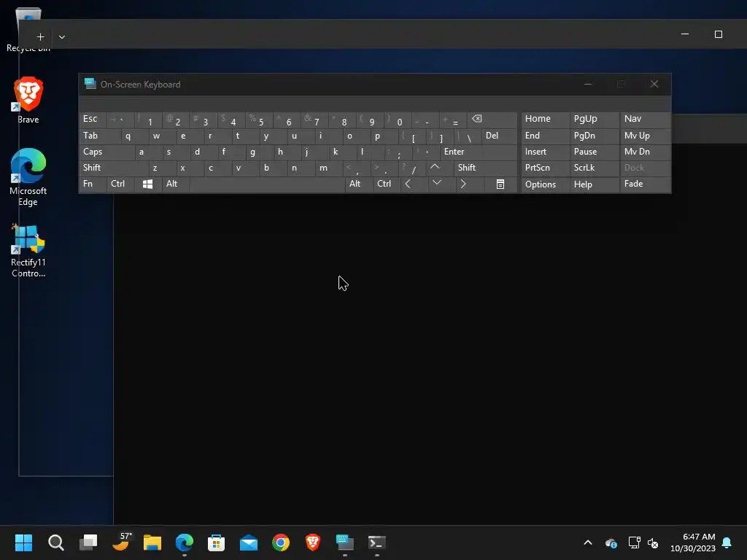Toggle the right Alt key
The width and height of the screenshot is (747, 560).
point(359,184)
